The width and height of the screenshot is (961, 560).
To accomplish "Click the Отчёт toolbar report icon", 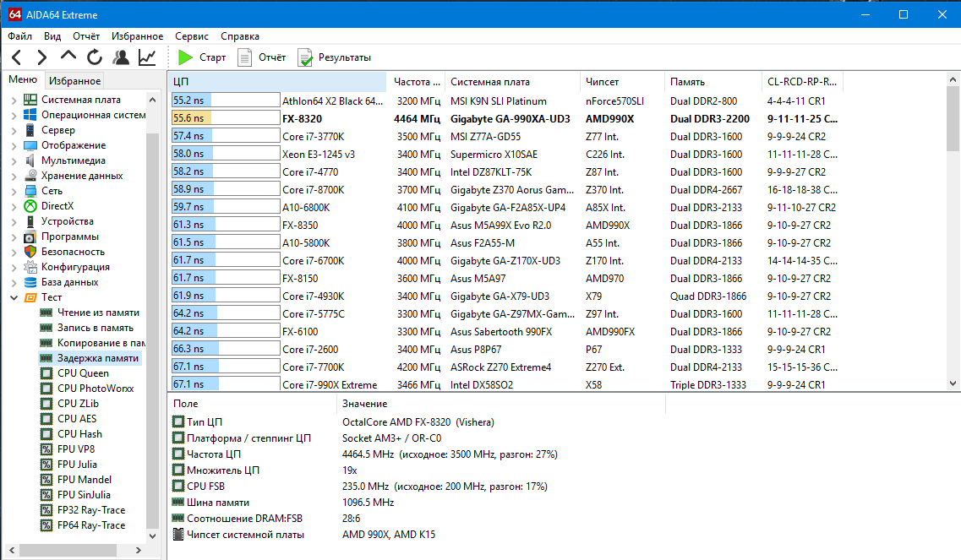I will (262, 57).
